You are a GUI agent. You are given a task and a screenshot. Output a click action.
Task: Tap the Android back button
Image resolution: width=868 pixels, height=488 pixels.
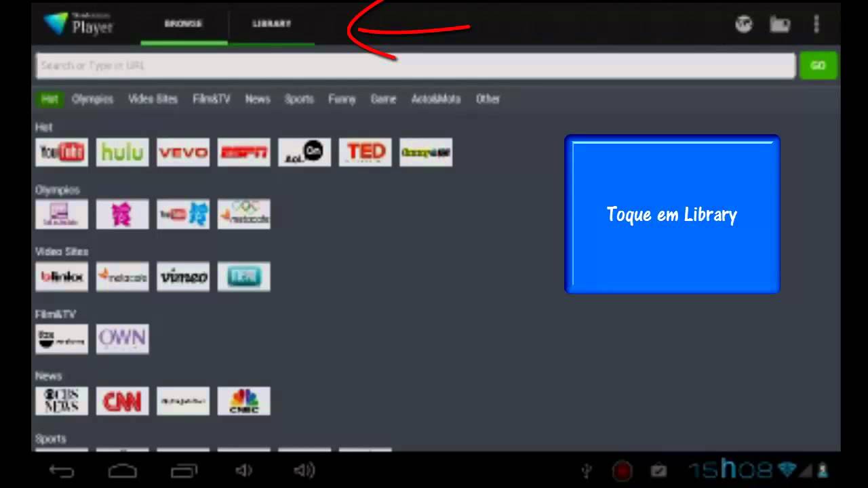pyautogui.click(x=62, y=470)
